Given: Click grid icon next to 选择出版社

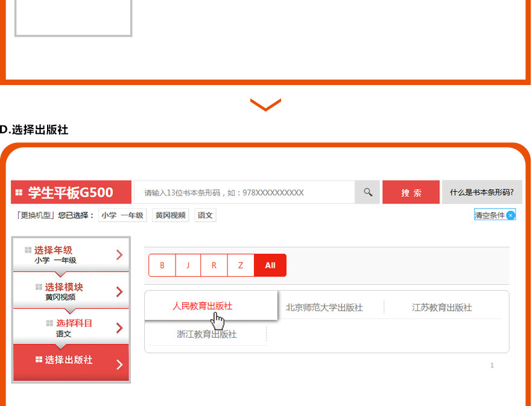Looking at the screenshot, I should point(39,360).
